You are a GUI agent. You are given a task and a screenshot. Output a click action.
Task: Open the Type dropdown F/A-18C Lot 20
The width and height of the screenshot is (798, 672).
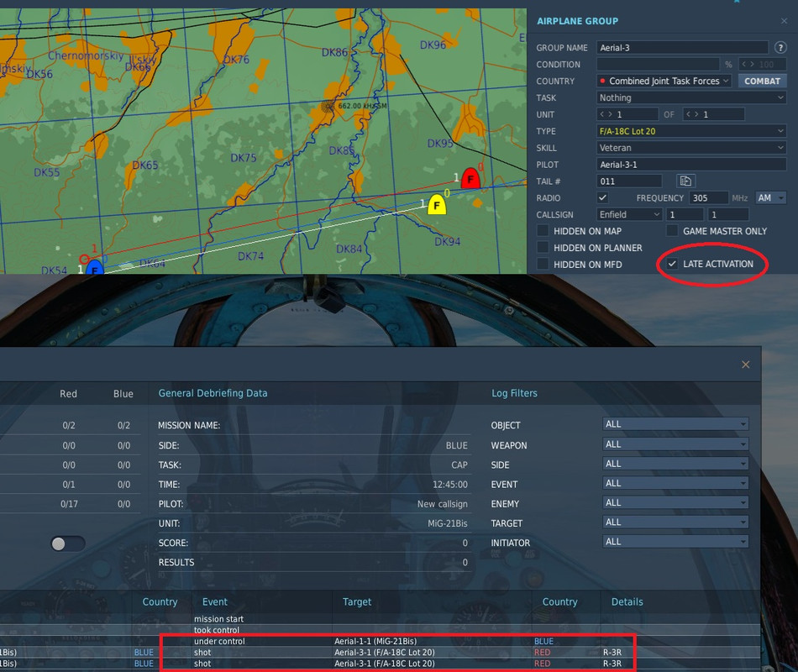point(691,131)
